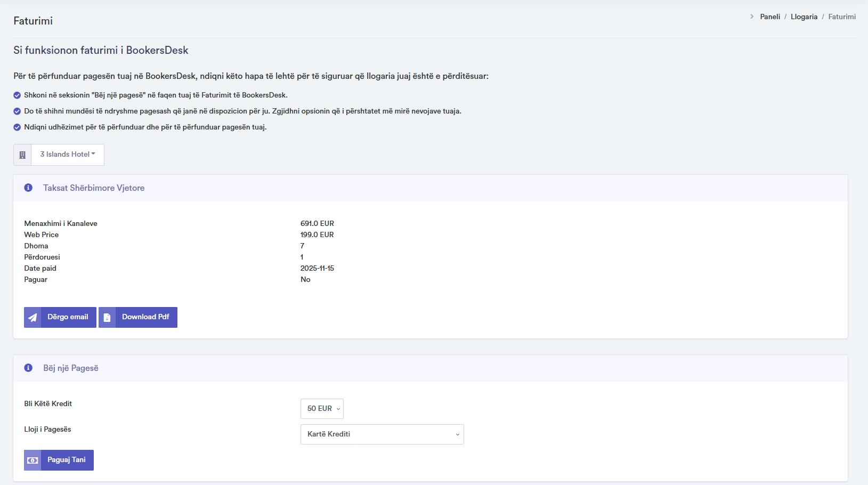
Task: Open Llogaria breadcrumb link
Action: point(804,17)
